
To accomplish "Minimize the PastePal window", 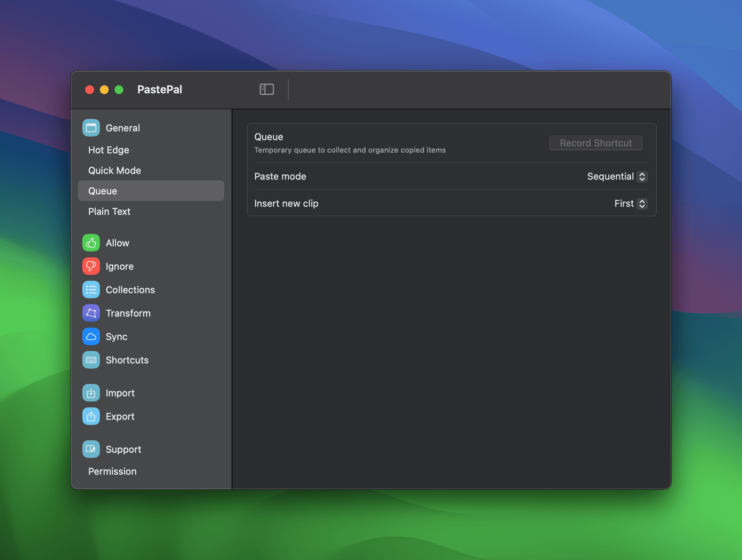I will (104, 90).
